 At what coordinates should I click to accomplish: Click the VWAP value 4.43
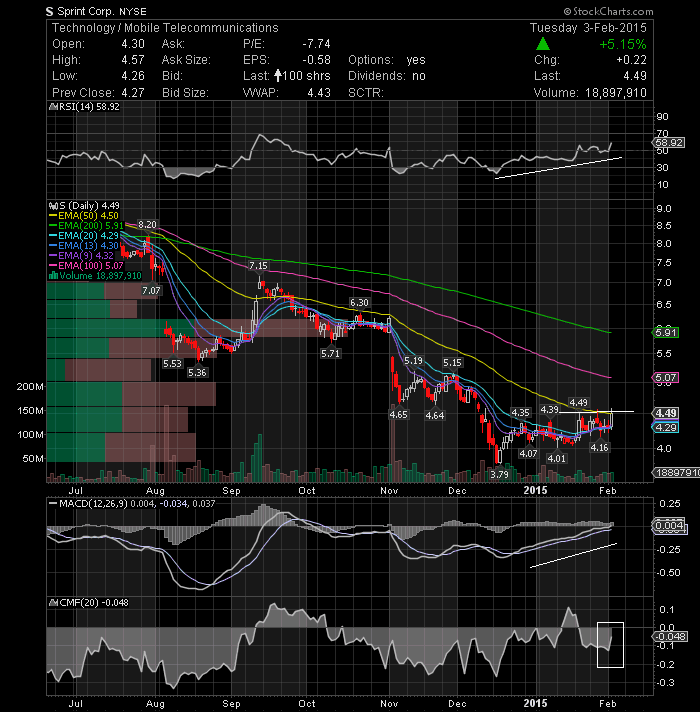[319, 93]
